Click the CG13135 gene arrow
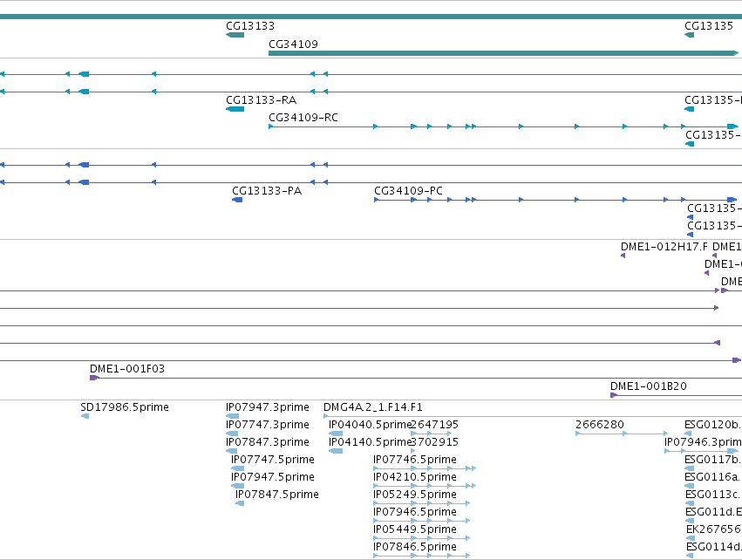 point(690,35)
